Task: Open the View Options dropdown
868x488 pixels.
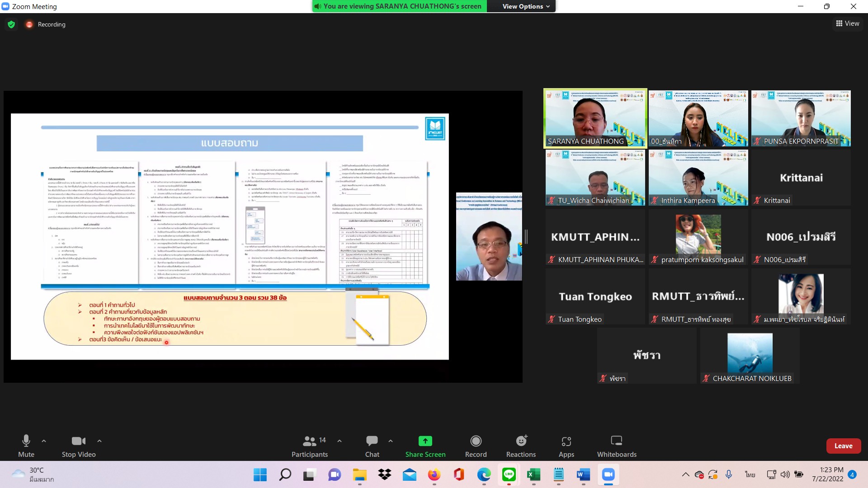Action: point(526,6)
